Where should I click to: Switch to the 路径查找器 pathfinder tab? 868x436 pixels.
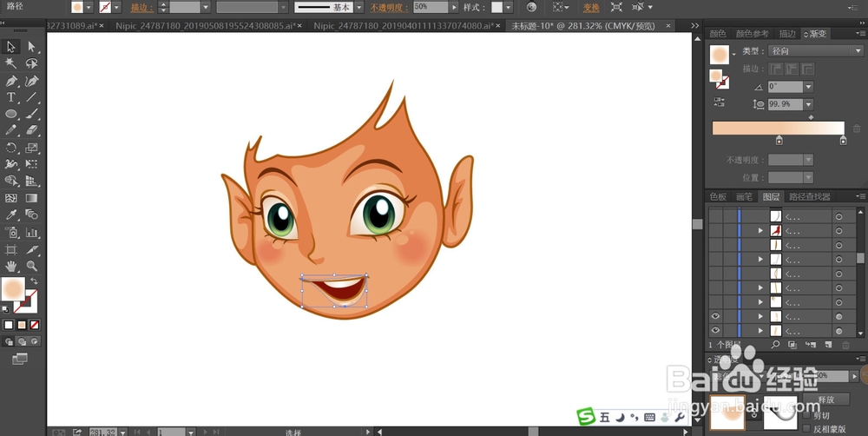(x=809, y=196)
